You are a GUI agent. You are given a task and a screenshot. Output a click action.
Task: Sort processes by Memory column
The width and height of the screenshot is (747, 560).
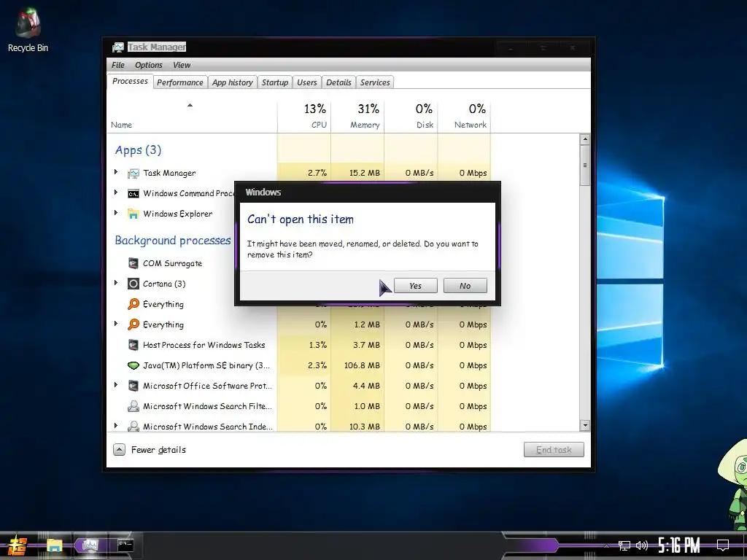point(357,116)
